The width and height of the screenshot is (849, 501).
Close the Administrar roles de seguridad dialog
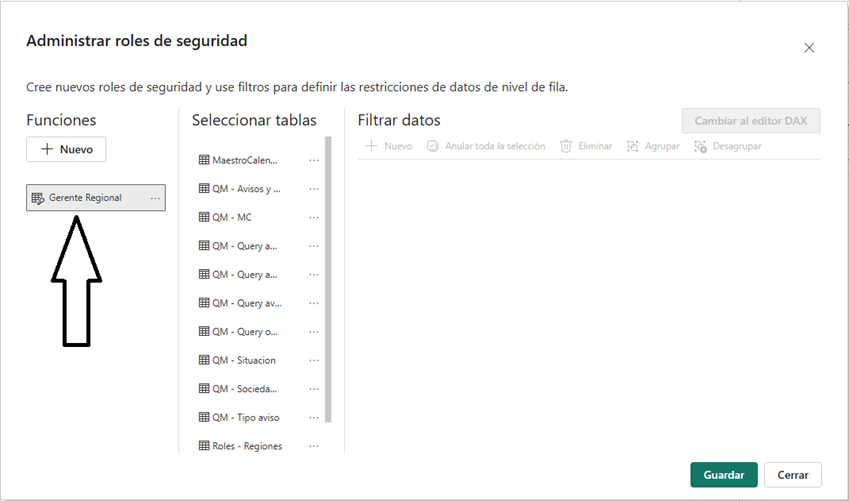pos(809,48)
